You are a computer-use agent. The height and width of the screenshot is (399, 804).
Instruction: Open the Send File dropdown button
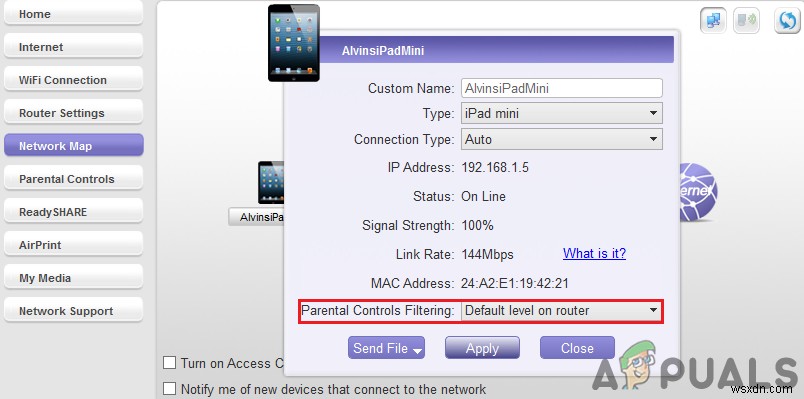(386, 348)
